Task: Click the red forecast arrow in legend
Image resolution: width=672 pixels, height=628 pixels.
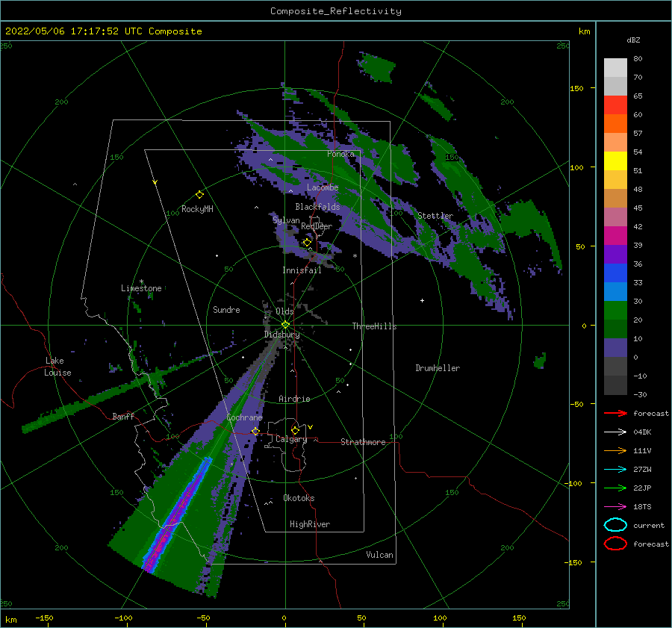Action: pyautogui.click(x=615, y=413)
